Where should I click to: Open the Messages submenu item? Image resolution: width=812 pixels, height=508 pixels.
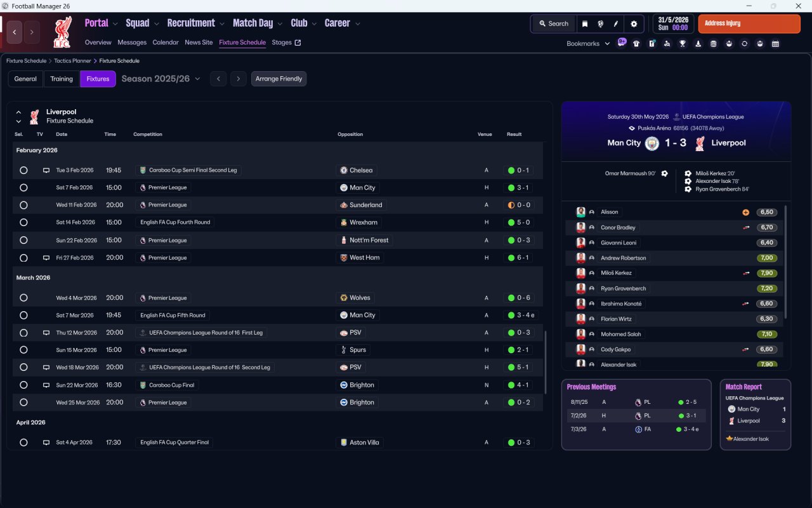(x=132, y=43)
